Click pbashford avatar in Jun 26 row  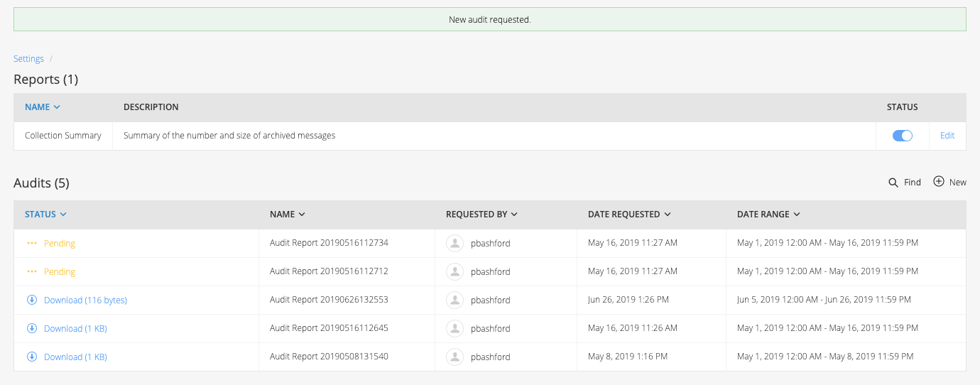(x=454, y=300)
